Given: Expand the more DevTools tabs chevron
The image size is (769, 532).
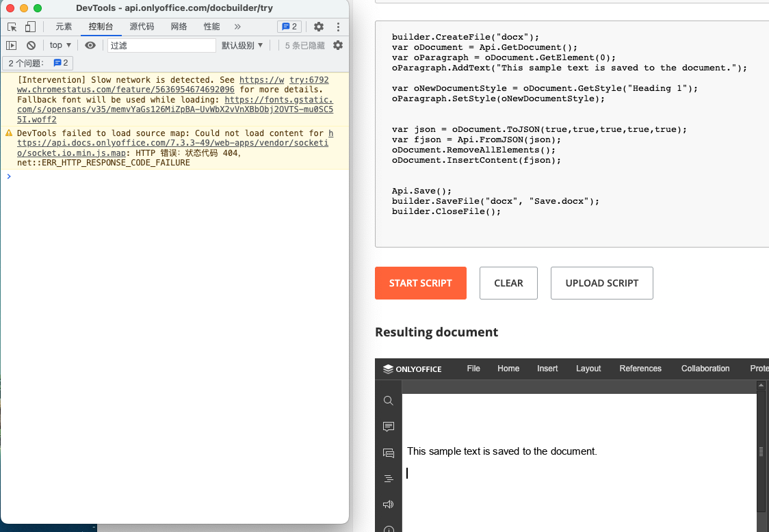Looking at the screenshot, I should (x=238, y=27).
